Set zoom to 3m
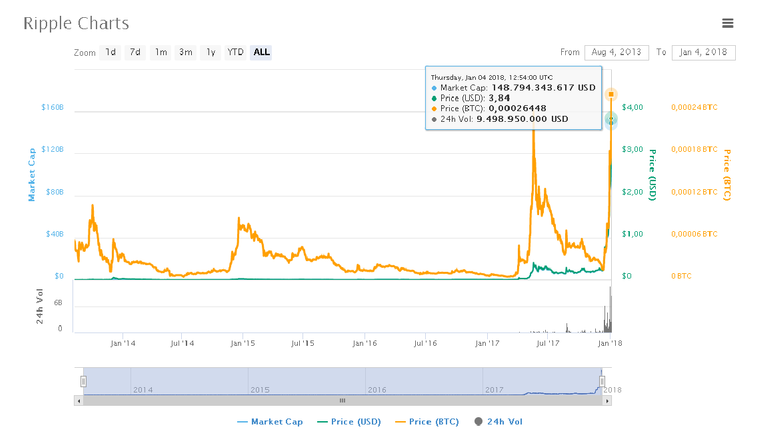This screenshot has height=432, width=768. 185,52
